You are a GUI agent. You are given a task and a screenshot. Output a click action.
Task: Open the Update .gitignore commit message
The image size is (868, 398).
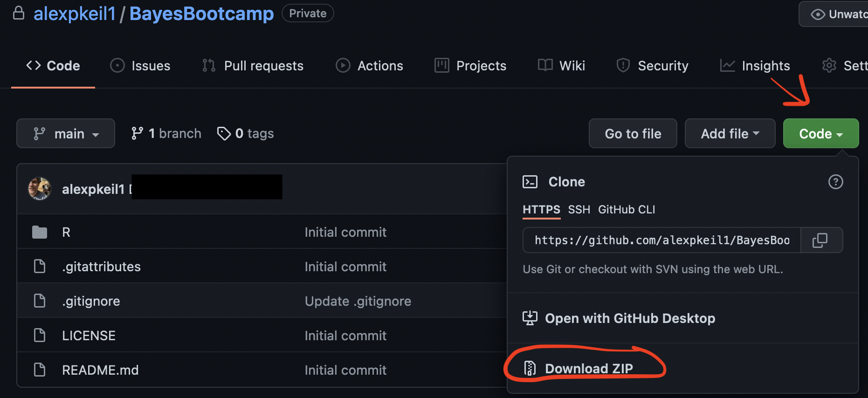pos(358,301)
